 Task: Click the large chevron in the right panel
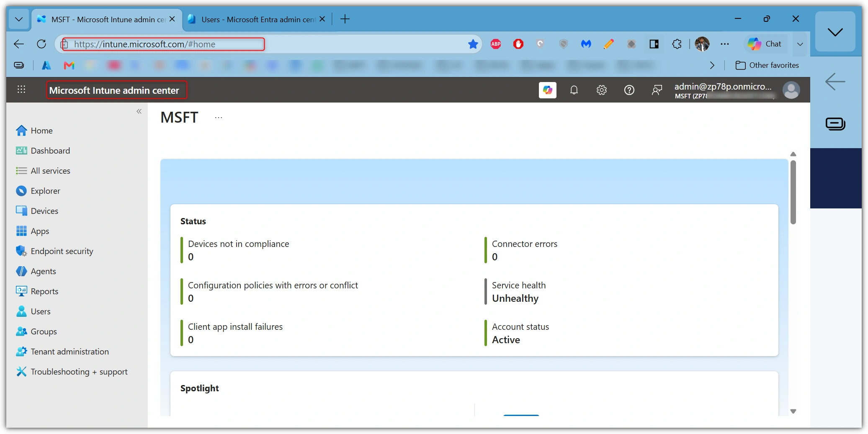click(x=835, y=32)
